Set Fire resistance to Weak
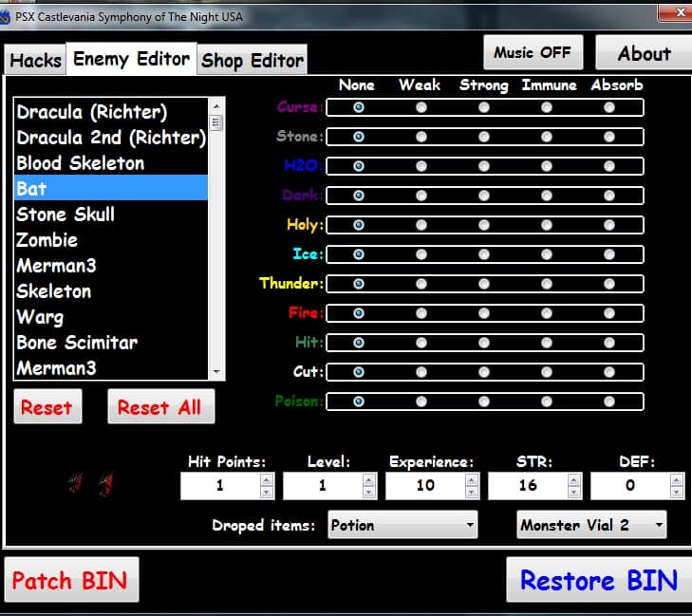692x616 pixels. tap(421, 313)
